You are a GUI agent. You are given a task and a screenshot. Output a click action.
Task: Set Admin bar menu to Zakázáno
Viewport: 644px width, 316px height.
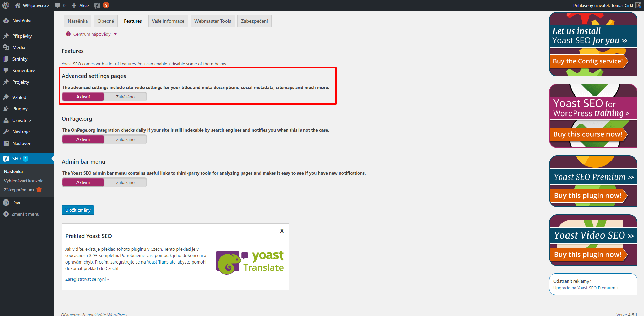[125, 183]
